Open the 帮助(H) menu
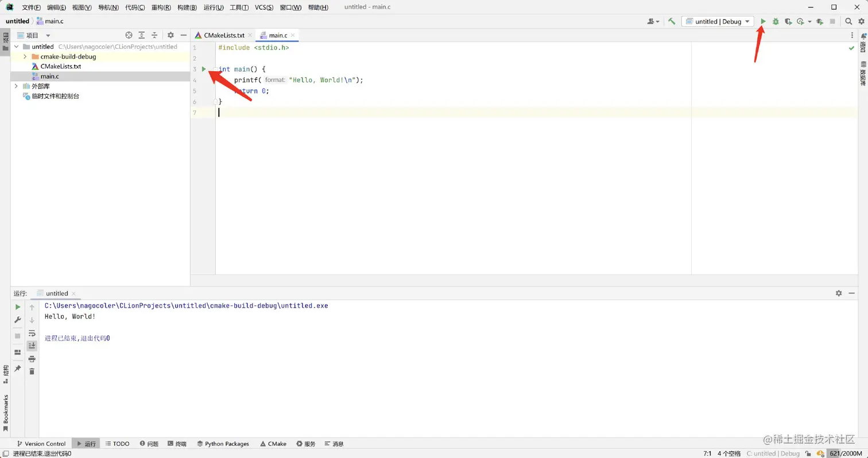 click(x=318, y=7)
